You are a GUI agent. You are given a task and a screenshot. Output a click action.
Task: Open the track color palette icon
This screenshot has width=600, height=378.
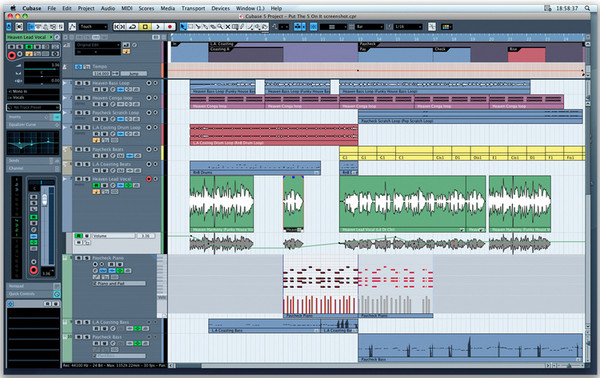point(447,27)
